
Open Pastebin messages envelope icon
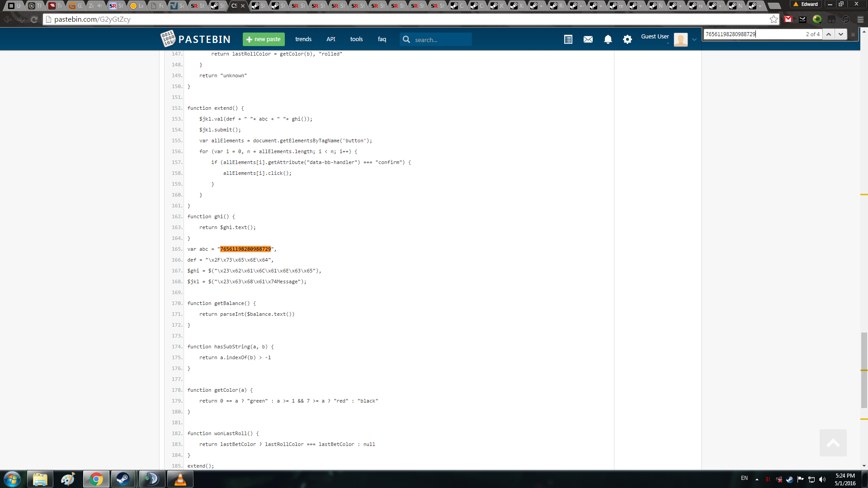tap(588, 40)
